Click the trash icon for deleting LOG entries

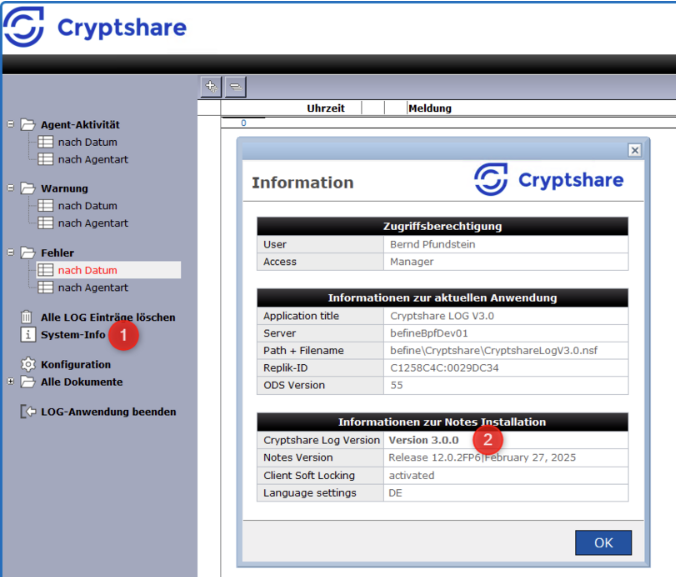pos(26,317)
